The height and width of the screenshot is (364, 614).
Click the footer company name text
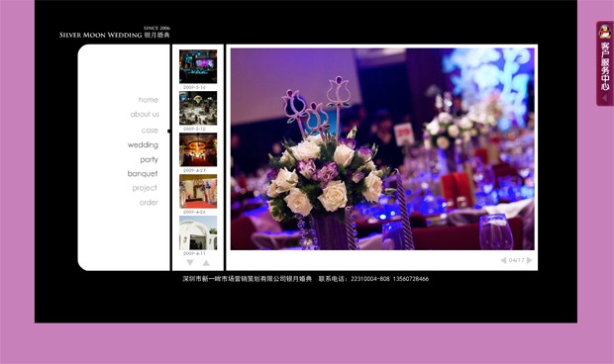coord(248,279)
